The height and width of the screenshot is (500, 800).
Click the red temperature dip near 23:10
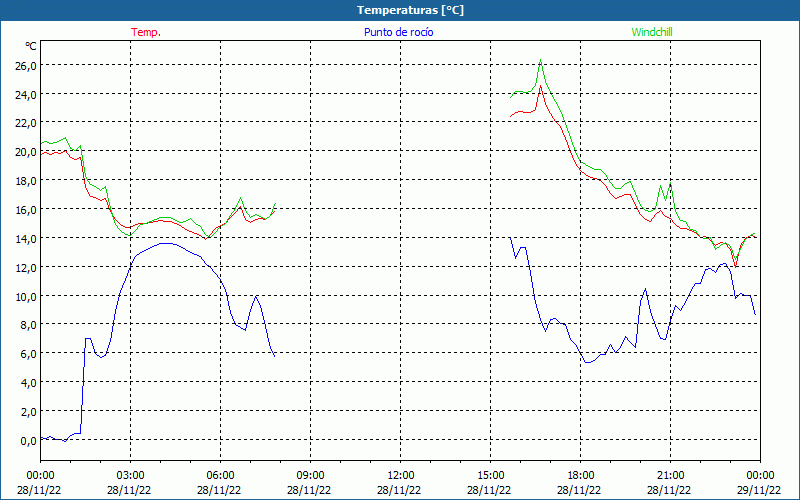[735, 266]
